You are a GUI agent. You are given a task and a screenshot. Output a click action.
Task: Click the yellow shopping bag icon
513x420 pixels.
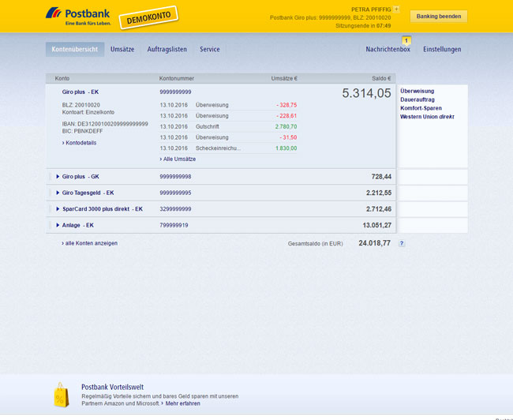click(x=62, y=395)
